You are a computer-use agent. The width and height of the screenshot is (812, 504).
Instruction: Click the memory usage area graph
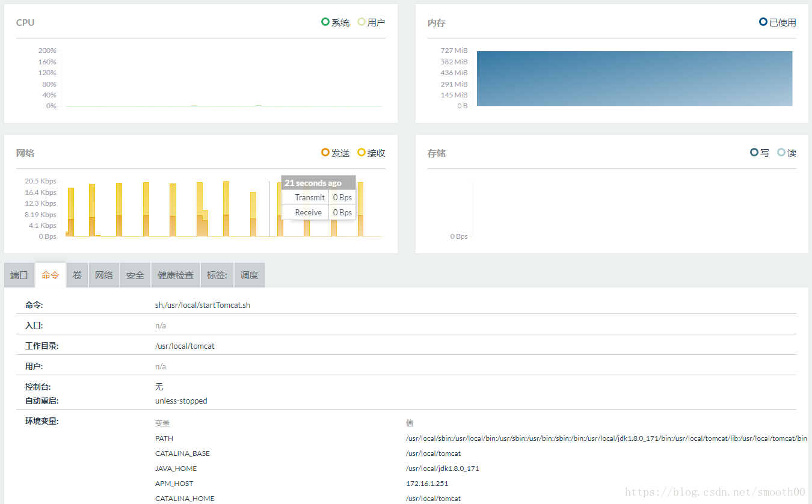pyautogui.click(x=635, y=79)
